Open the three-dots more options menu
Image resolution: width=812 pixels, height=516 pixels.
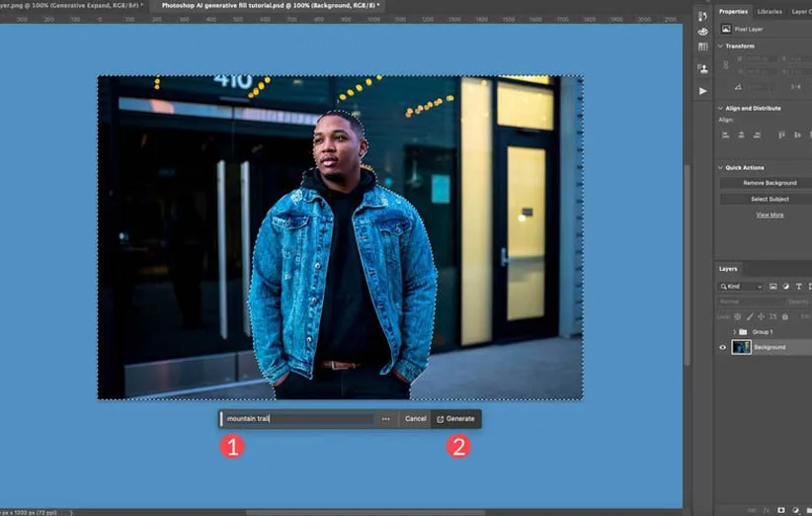coord(385,419)
